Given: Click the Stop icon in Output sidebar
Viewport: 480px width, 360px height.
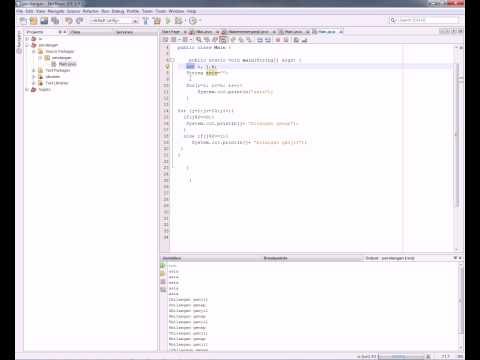Looking at the screenshot, I should [163, 282].
